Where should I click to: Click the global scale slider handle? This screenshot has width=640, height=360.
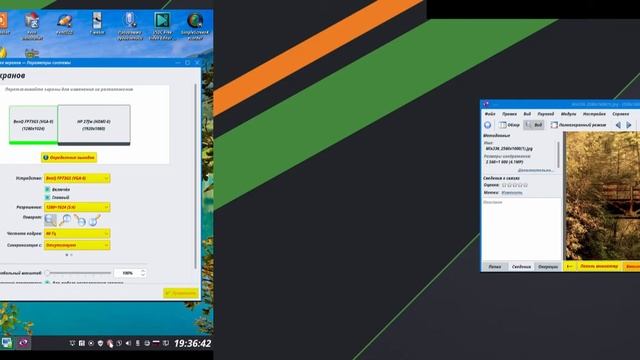47,273
